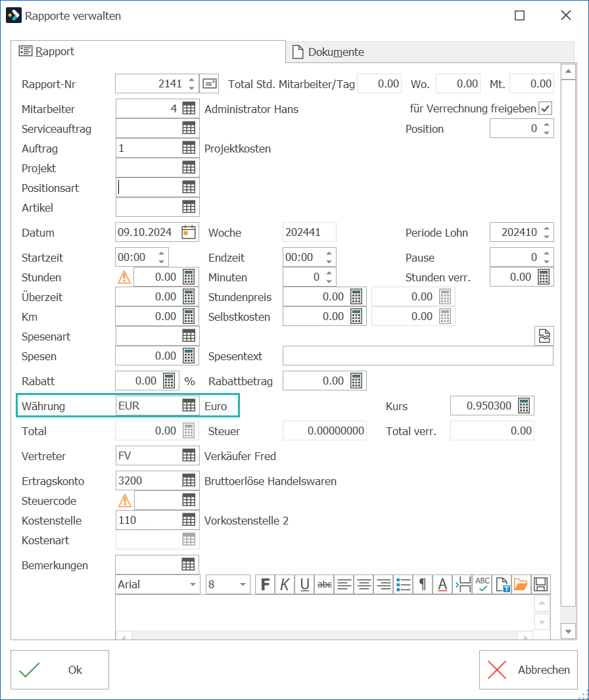Open the Bemerkungen lookup table icon

(x=189, y=565)
